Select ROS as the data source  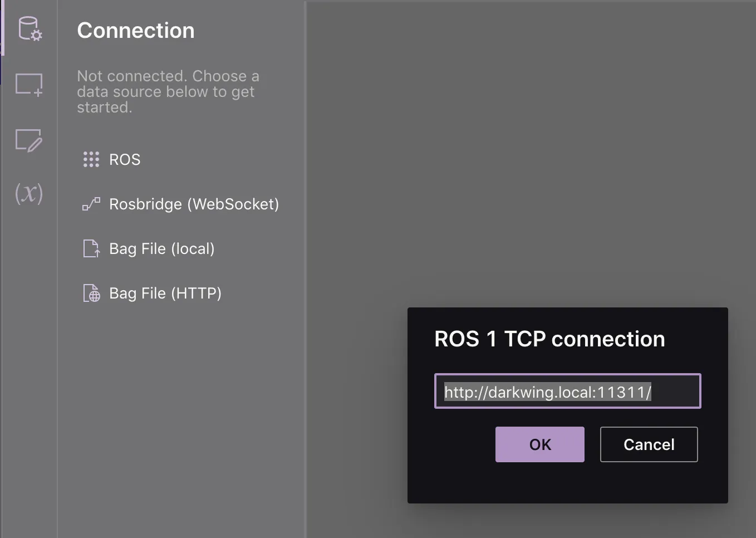125,160
